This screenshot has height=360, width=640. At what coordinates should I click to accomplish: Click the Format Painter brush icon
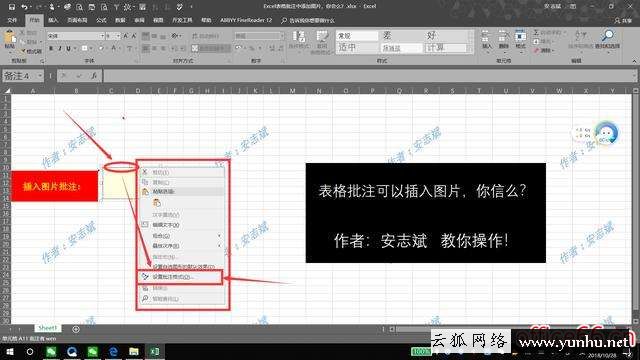coord(22,51)
